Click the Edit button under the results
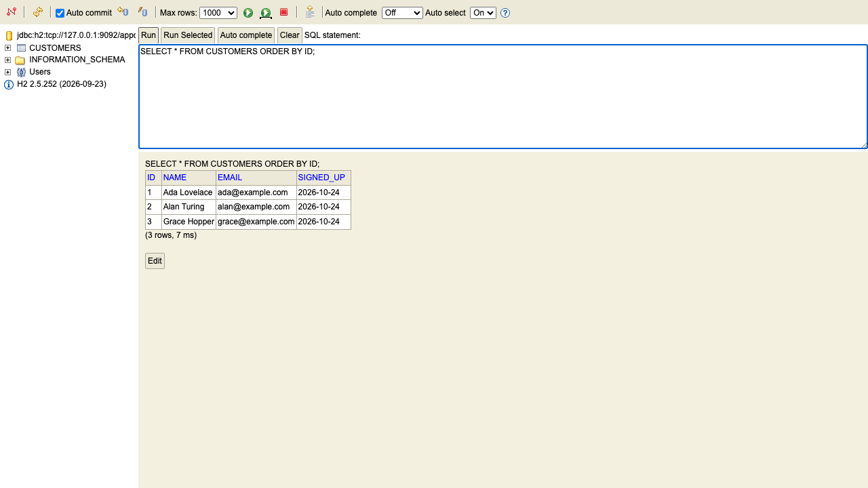This screenshot has height=488, width=868. click(x=155, y=261)
